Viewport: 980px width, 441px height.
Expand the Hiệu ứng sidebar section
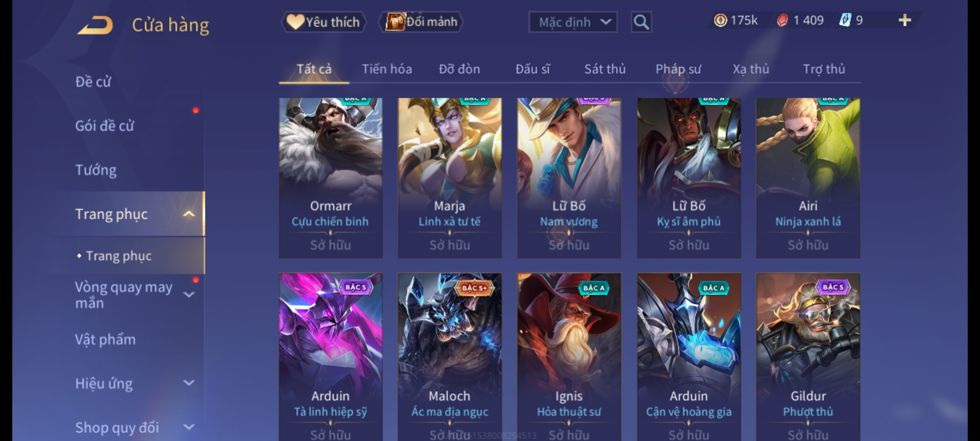(x=189, y=383)
